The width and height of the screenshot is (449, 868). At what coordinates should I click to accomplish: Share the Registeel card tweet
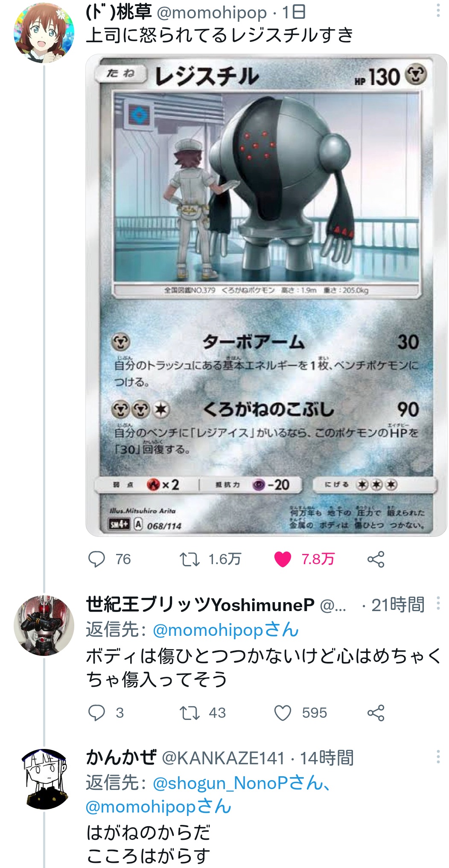(376, 559)
